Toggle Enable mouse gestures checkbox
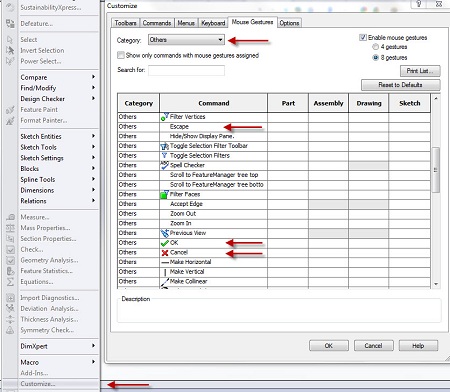This screenshot has width=450, height=392. click(363, 37)
